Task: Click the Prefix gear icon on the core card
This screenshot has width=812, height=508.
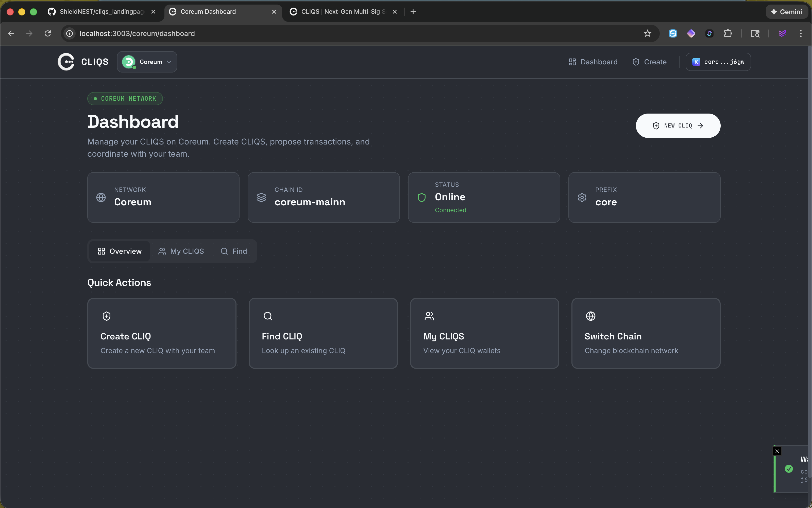Action: pyautogui.click(x=582, y=197)
